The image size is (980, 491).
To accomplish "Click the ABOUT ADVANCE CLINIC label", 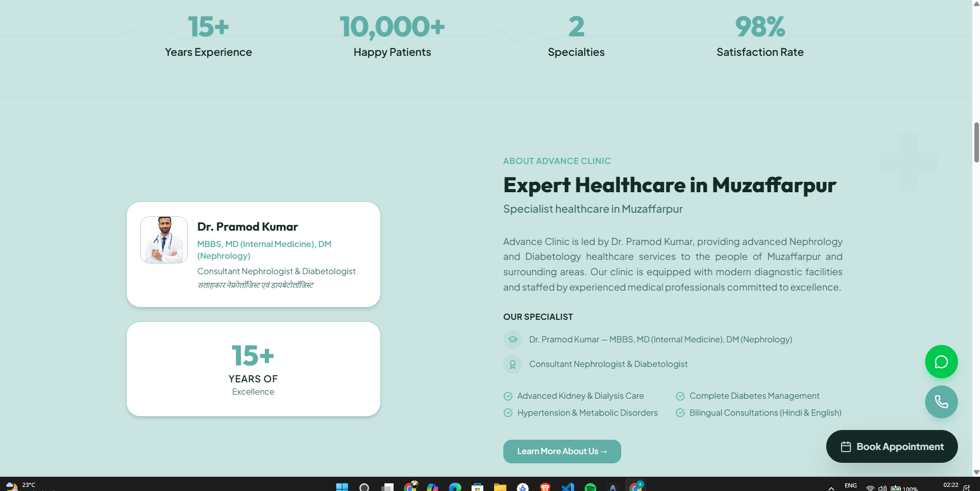I will (557, 161).
